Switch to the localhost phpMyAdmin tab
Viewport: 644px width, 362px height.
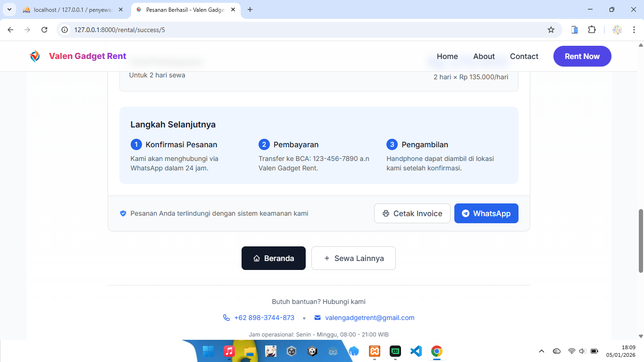click(x=72, y=9)
